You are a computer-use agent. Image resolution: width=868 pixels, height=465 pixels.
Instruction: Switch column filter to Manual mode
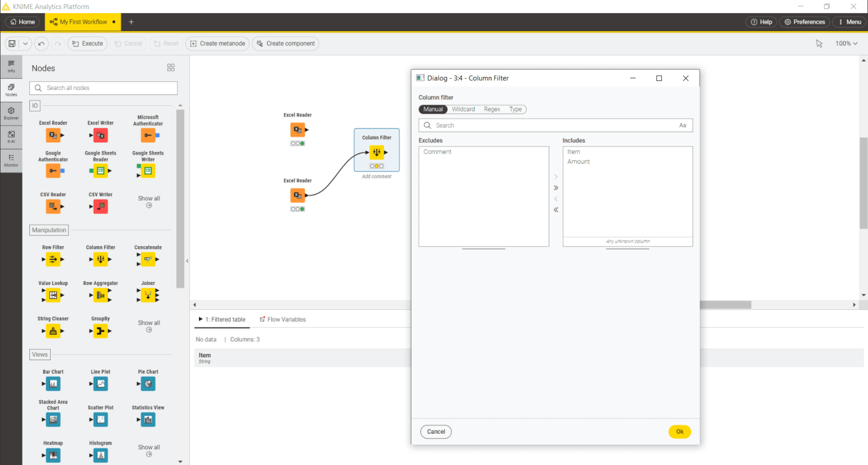pos(433,109)
